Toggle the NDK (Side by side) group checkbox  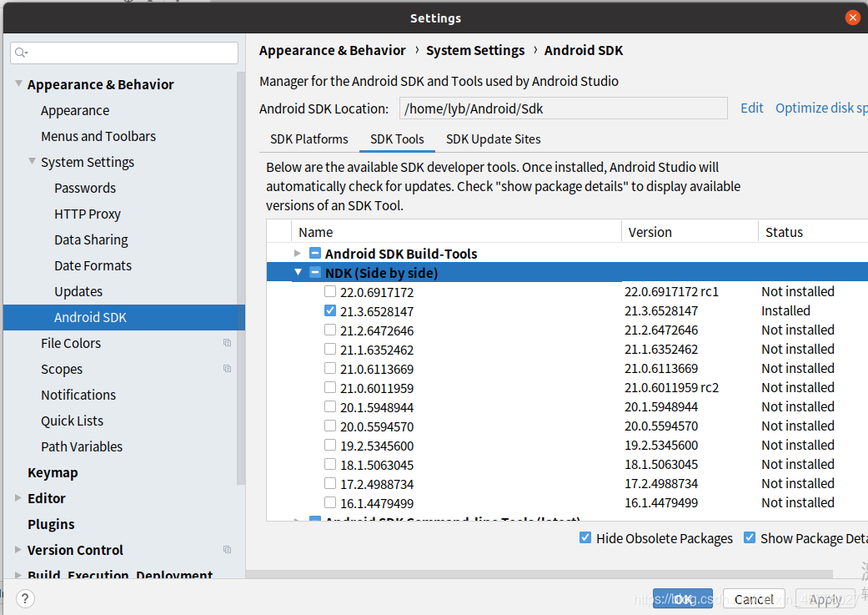tap(315, 273)
